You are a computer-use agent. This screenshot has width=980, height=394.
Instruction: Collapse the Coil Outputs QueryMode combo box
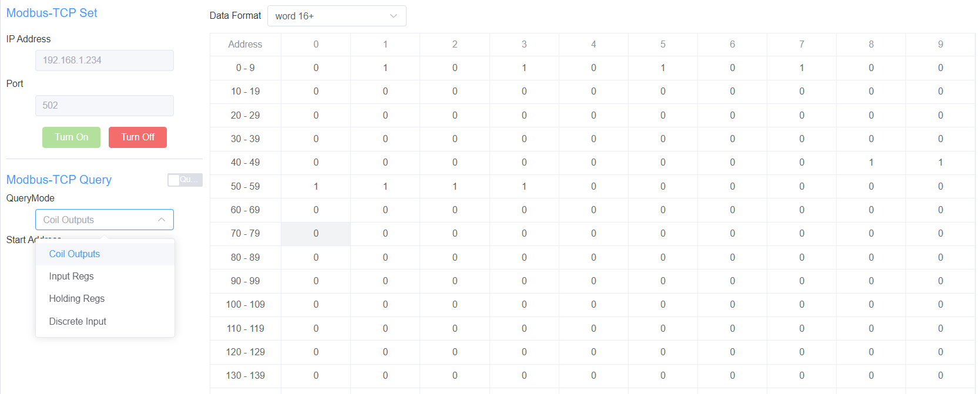click(104, 220)
